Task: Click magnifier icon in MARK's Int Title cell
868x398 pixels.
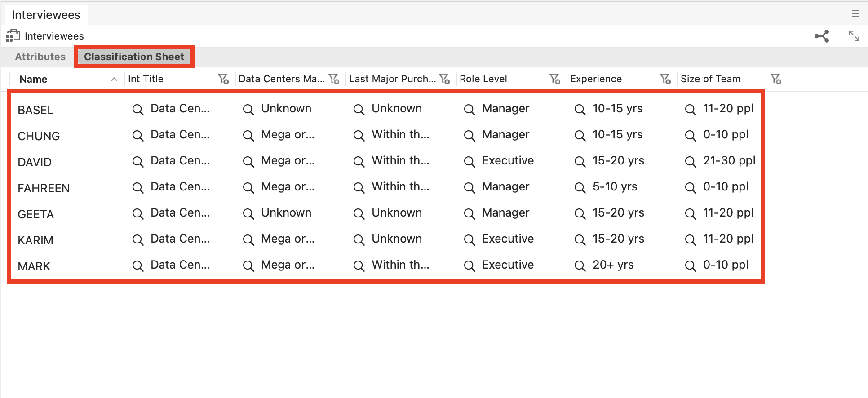Action: coord(138,266)
